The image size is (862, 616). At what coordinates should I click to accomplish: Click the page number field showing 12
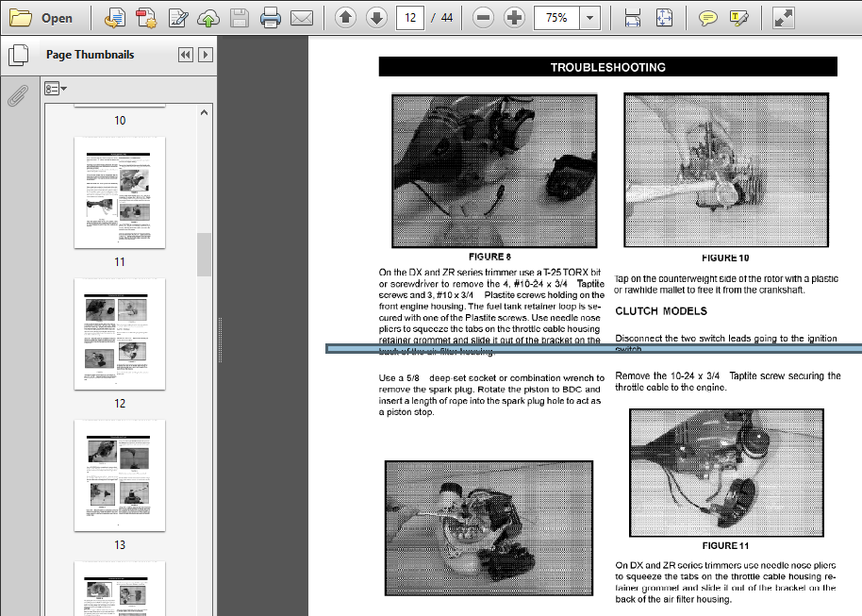410,18
